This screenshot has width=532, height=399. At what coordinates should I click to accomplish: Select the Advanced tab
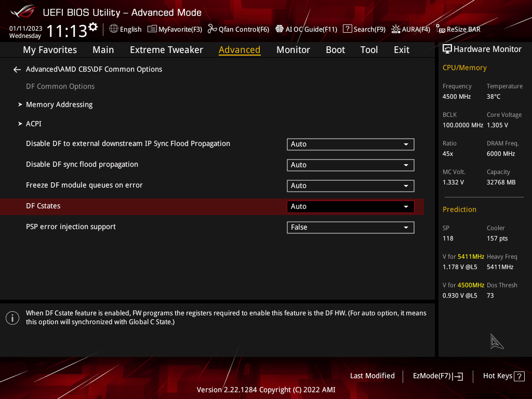point(240,50)
